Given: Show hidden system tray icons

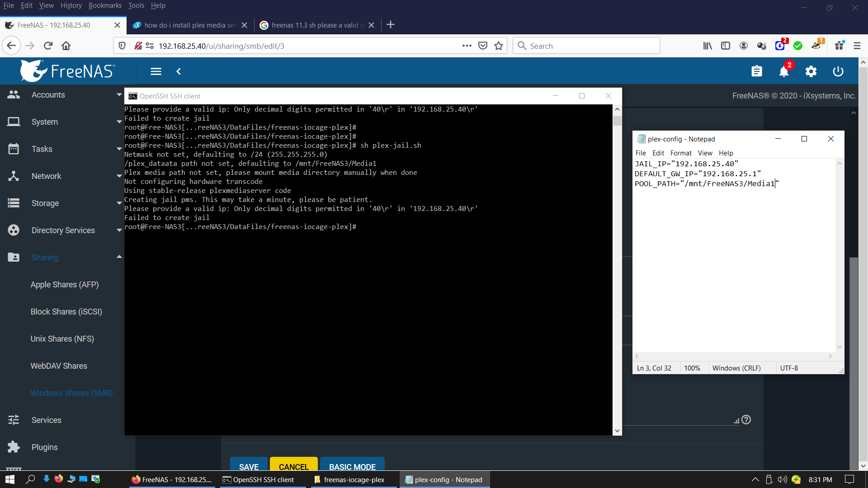Looking at the screenshot, I should [755, 479].
